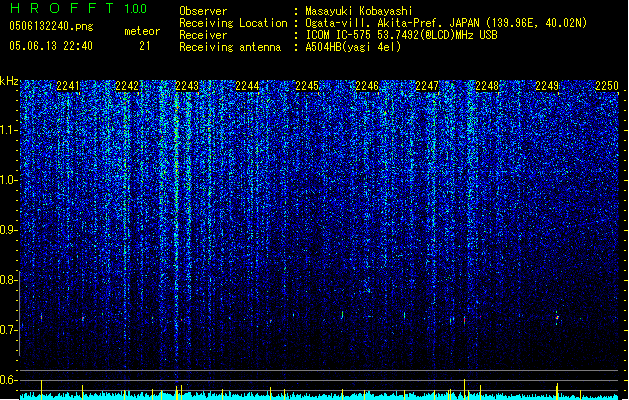The height and width of the screenshot is (400, 629).
Task: Click the Receiving antenna label
Action: pyautogui.click(x=230, y=47)
